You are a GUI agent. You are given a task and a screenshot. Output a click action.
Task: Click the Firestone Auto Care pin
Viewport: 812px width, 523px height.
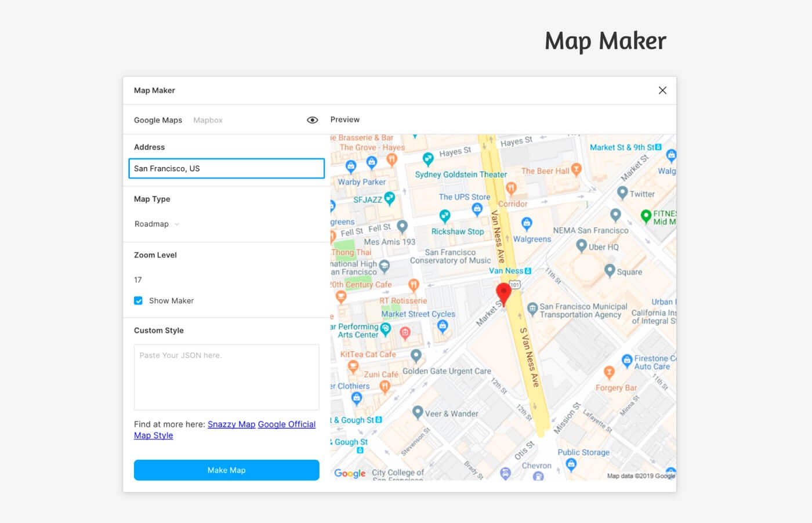pos(627,361)
